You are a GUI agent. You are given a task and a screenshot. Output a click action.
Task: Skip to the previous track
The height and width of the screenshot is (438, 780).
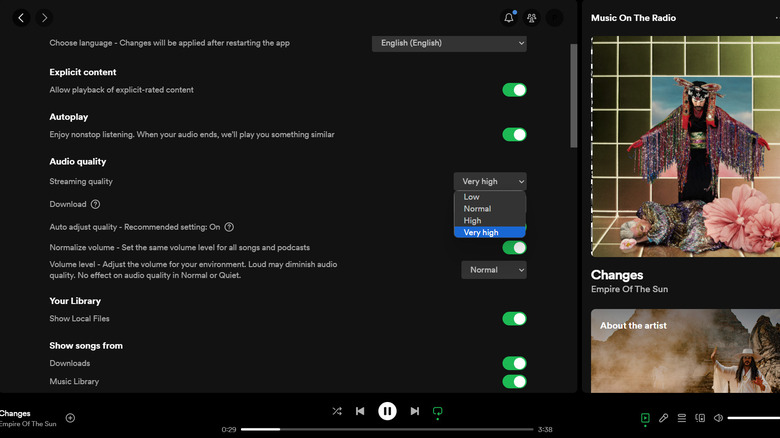[360, 411]
